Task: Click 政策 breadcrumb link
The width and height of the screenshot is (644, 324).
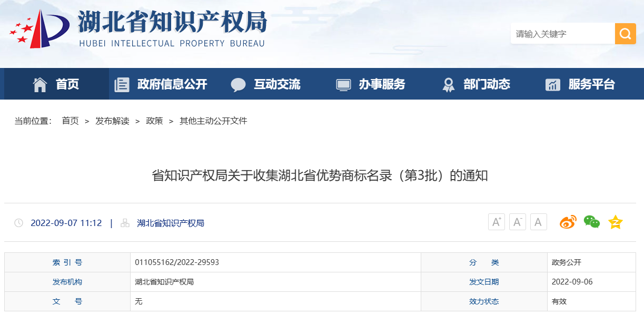Action: coord(154,121)
